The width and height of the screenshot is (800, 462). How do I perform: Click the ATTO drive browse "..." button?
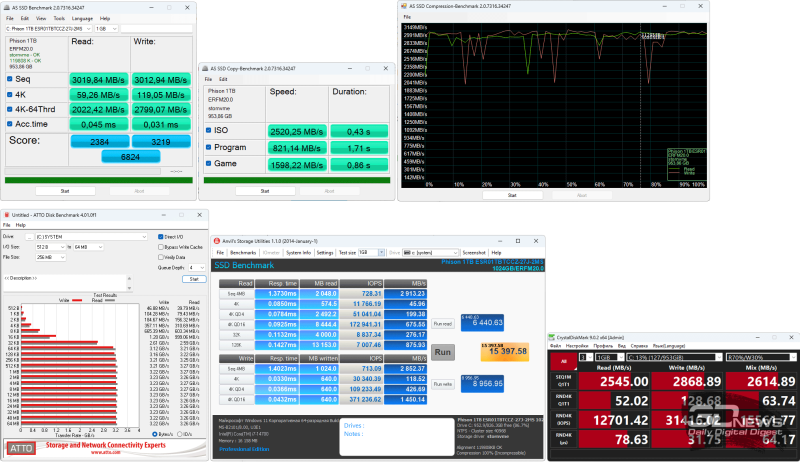click(x=30, y=237)
